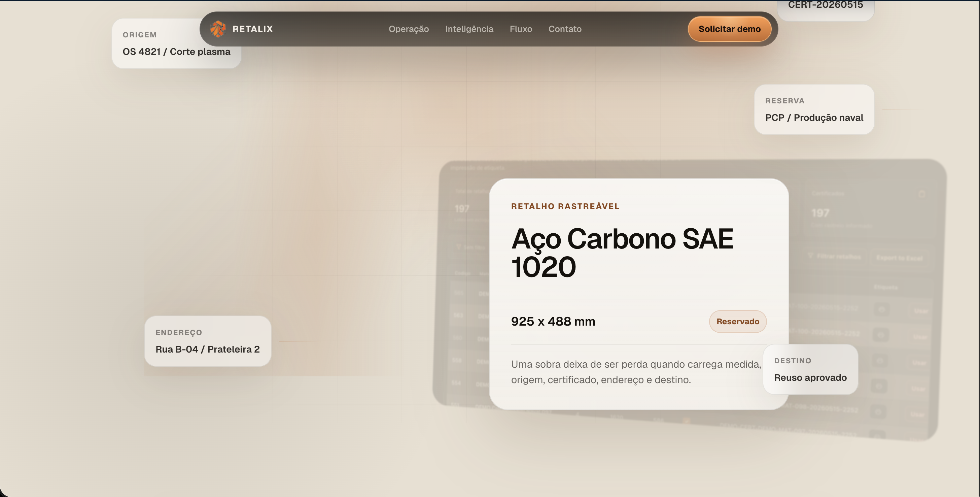This screenshot has width=980, height=497.
Task: Click Rua B-04 / Prateleira 2
Action: (x=208, y=349)
